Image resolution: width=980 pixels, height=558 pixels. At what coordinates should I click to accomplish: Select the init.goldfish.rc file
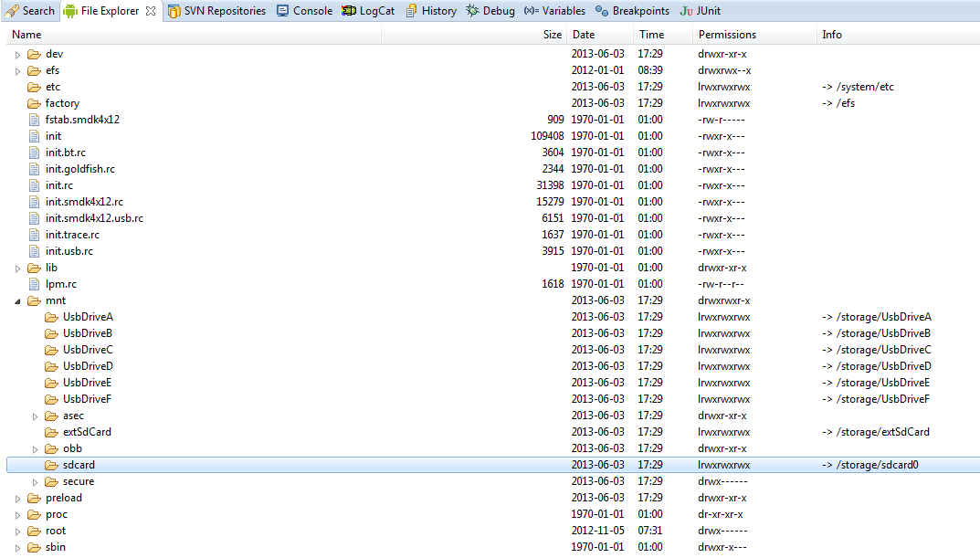79,169
